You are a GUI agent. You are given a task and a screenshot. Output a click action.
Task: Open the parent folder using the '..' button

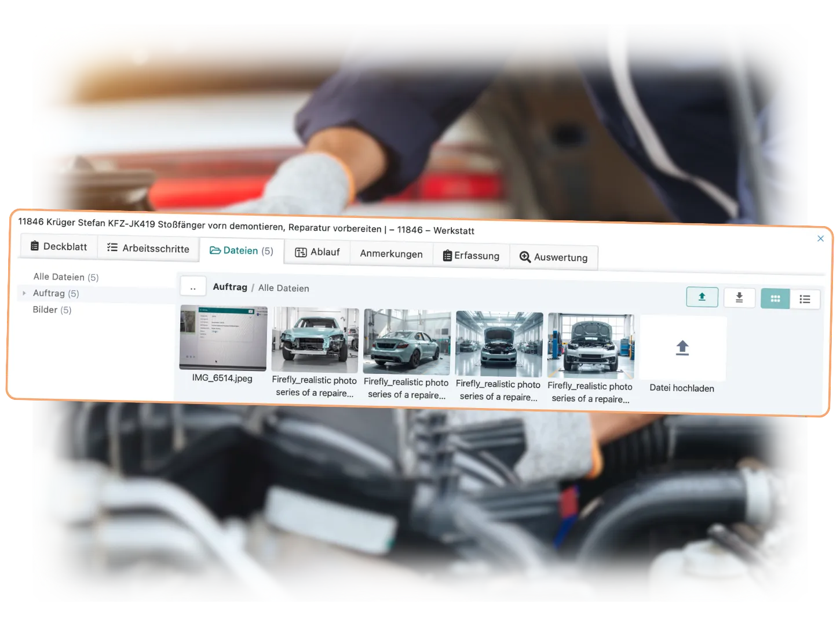[193, 286]
